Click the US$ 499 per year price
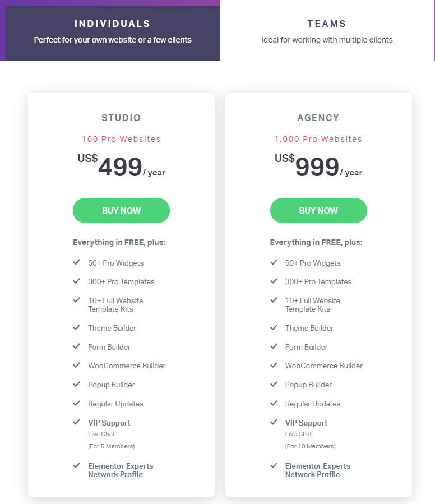The height and width of the screenshot is (504, 435). pyautogui.click(x=121, y=167)
